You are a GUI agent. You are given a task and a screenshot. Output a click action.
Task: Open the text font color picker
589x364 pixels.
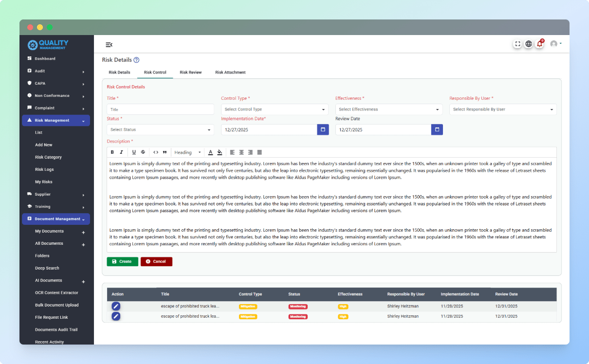(x=210, y=152)
